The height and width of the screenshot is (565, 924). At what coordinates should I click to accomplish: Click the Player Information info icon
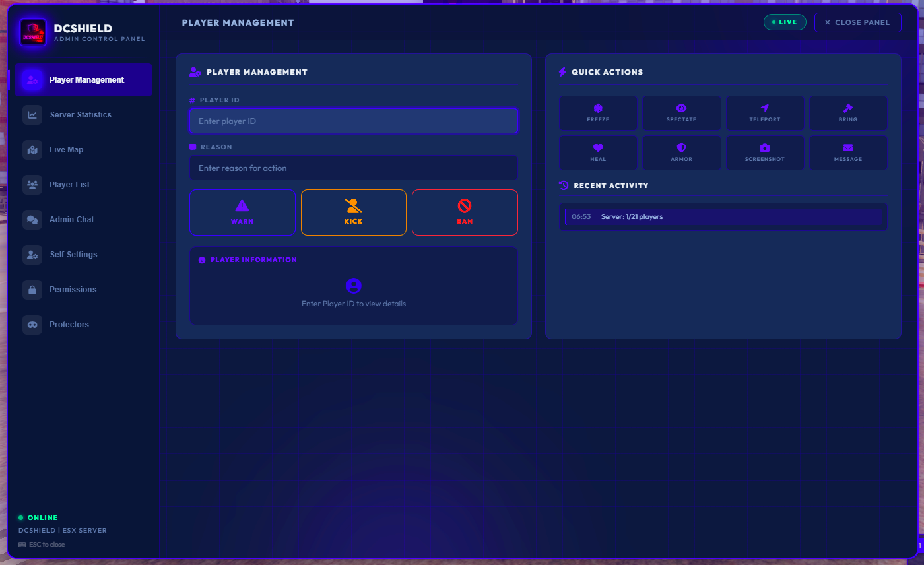pyautogui.click(x=202, y=260)
